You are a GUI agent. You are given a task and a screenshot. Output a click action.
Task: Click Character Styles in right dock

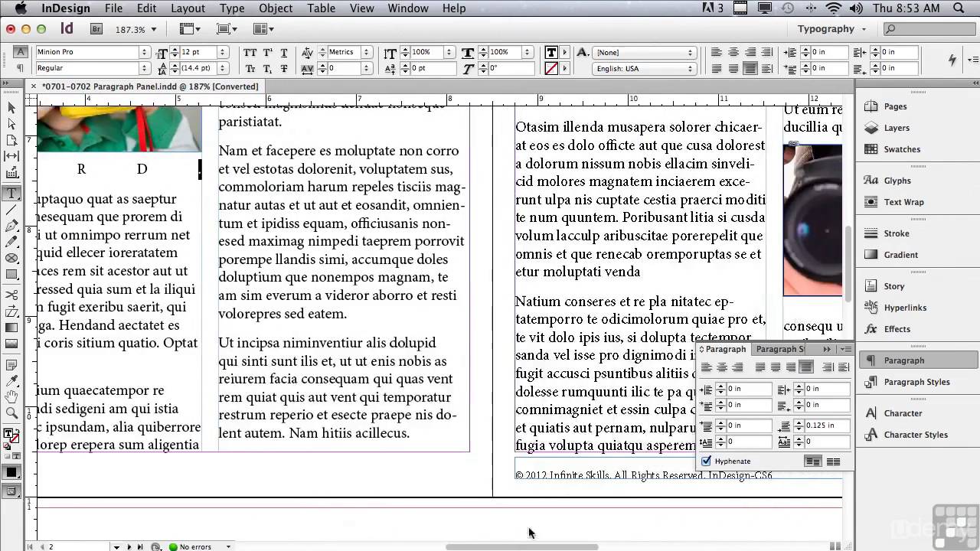pyautogui.click(x=917, y=435)
